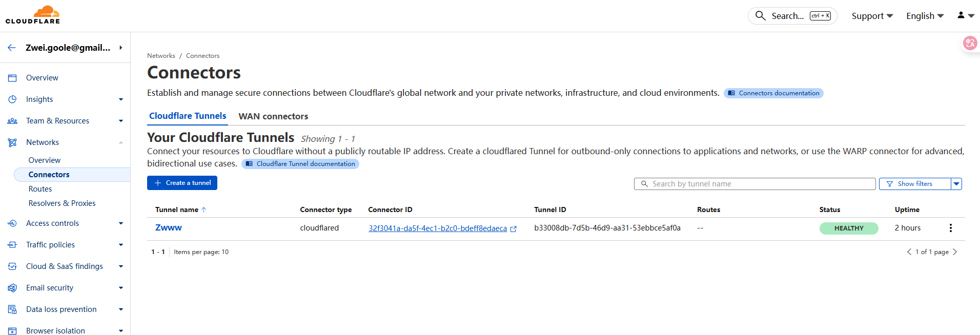
Task: Click the Insights pie chart icon
Action: click(x=12, y=99)
